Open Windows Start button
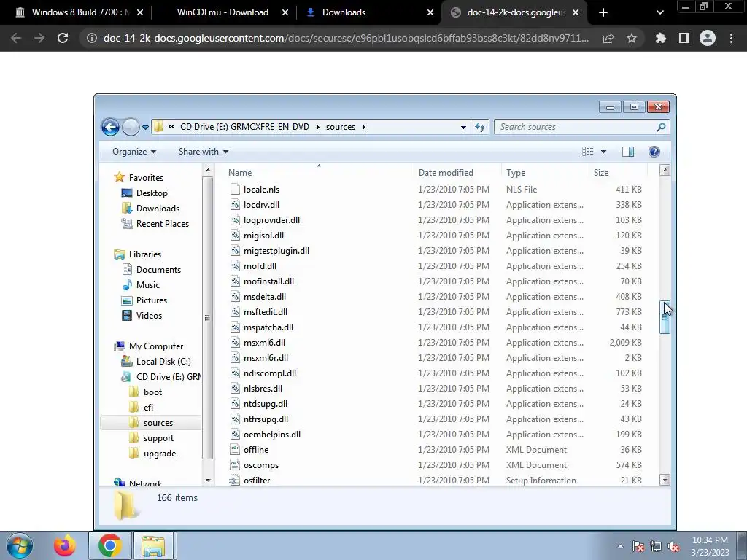Screen dimensions: 747x560 point(20,545)
